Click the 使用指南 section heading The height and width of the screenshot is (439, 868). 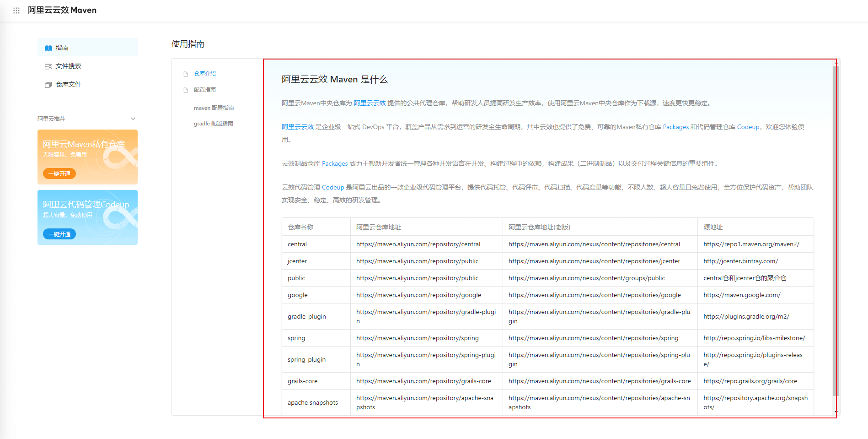[x=188, y=44]
